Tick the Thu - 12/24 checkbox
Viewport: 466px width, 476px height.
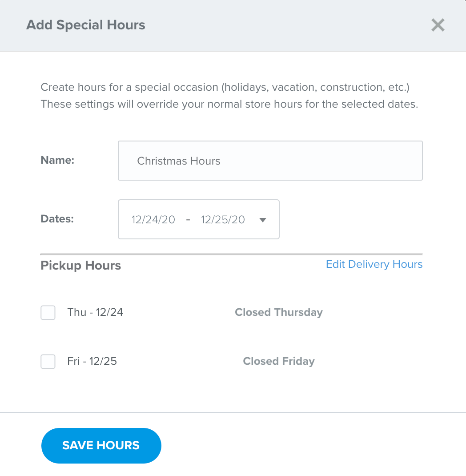click(x=48, y=312)
